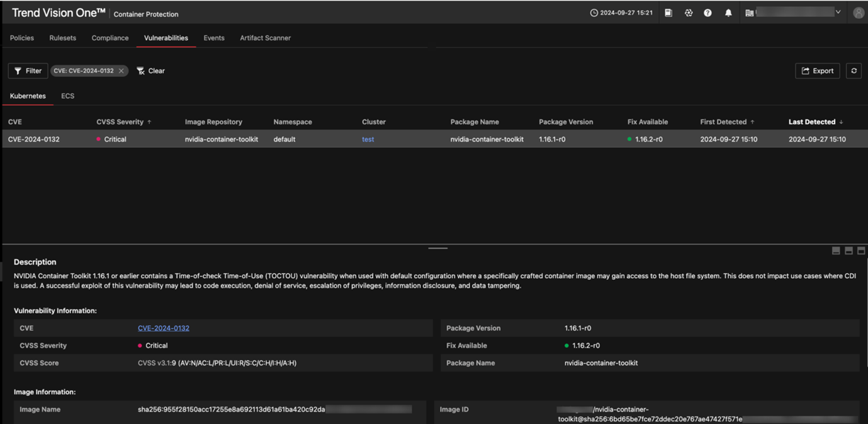The height and width of the screenshot is (424, 868).
Task: Set details panel to half height
Action: pos(848,251)
